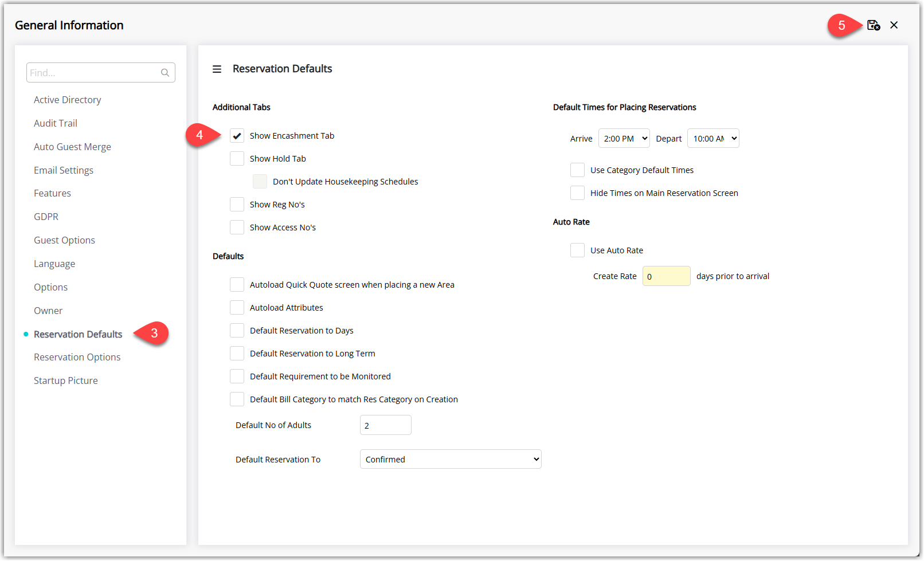Click the Default No of Adults field
Screen dimensions: 924x561
(x=386, y=425)
